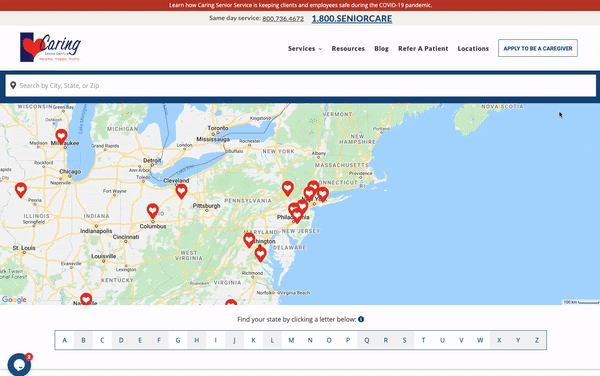Click the Caring Senior Service logo
This screenshot has height=376, width=600.
(x=50, y=47)
